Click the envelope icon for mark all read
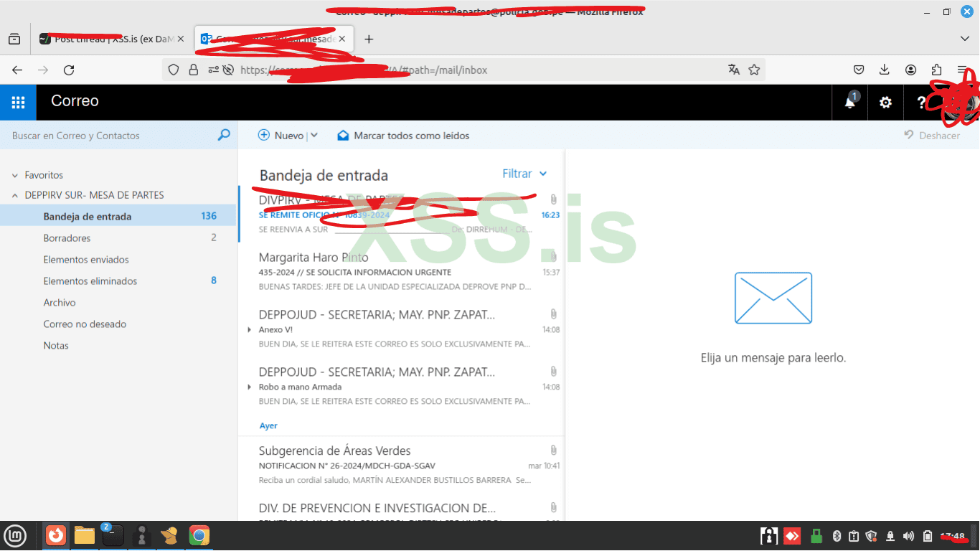 pyautogui.click(x=343, y=135)
